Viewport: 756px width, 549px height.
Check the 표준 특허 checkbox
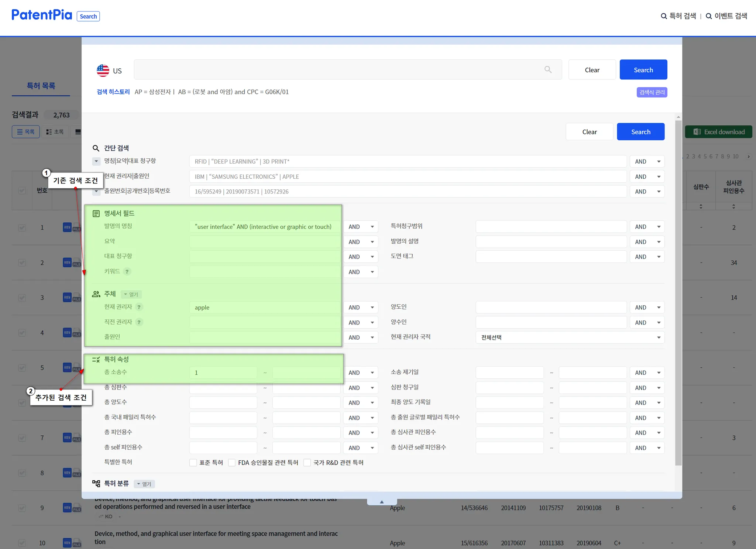point(193,463)
